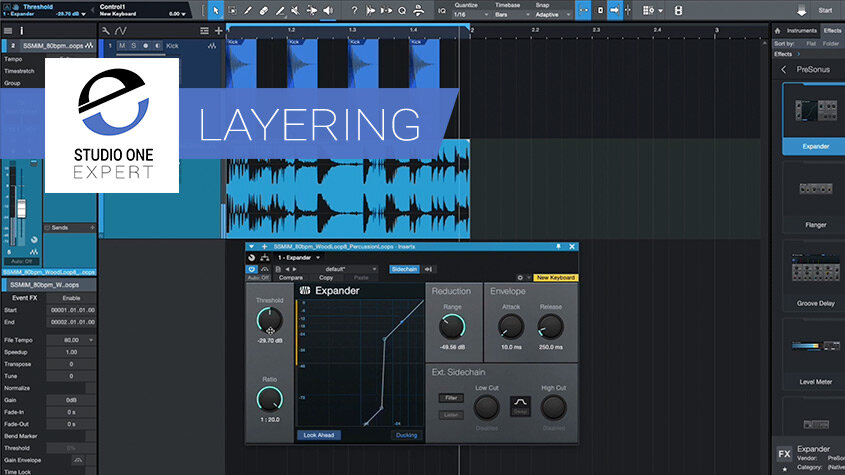Viewport: 845px width, 475px height.
Task: Open the Timebase Bars dropdown
Action: [x=512, y=15]
